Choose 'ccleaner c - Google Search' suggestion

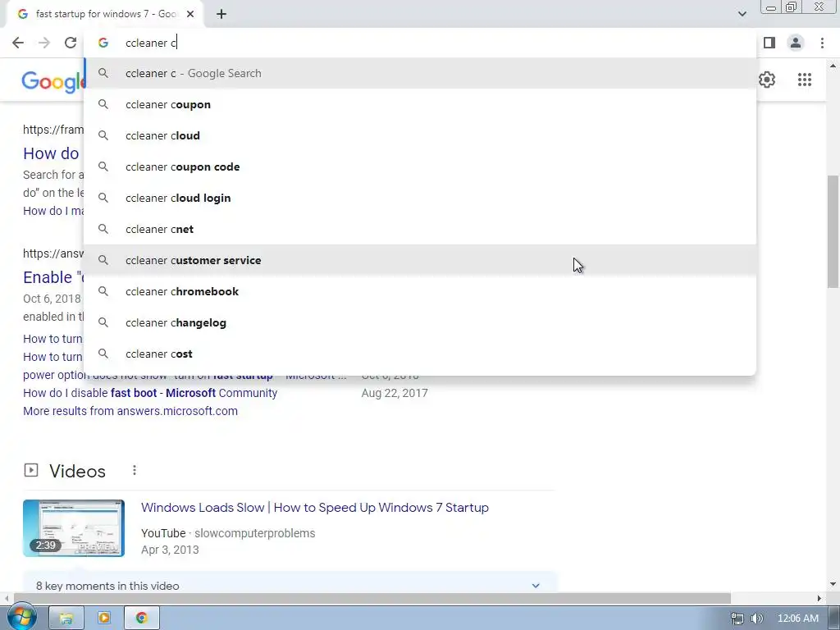pyautogui.click(x=420, y=73)
